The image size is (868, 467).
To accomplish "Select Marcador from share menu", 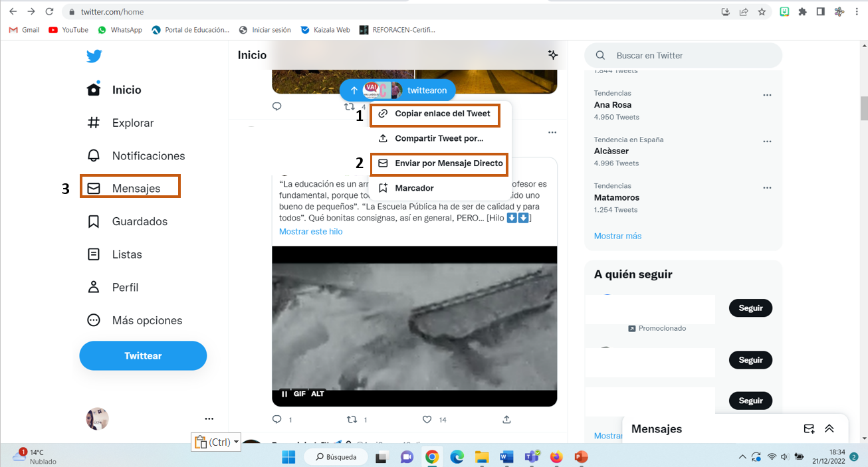I will [x=439, y=188].
